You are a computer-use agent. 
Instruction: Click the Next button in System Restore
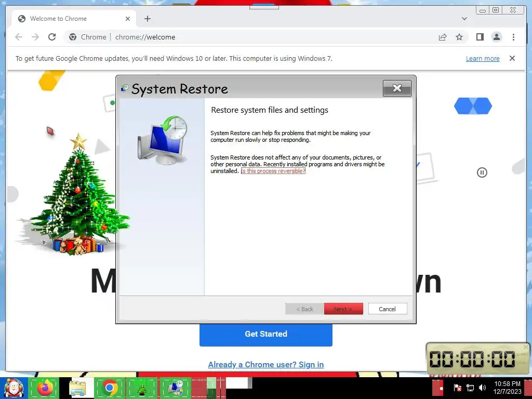tap(343, 309)
